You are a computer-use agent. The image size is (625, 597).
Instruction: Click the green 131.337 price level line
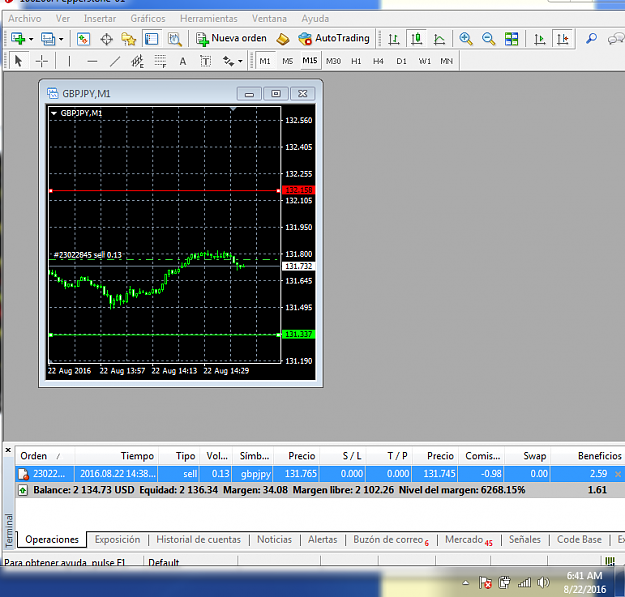click(x=164, y=335)
